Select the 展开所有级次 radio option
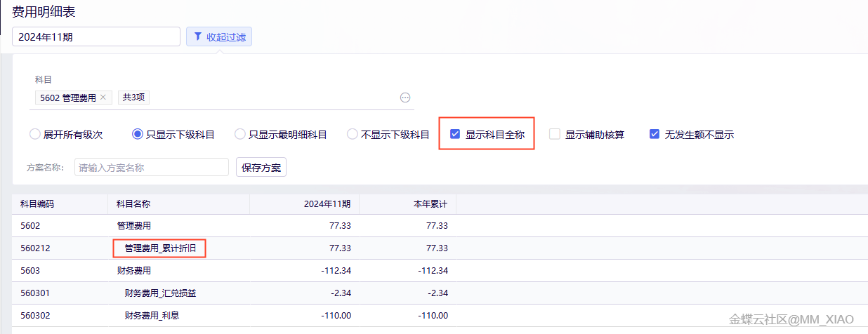This screenshot has height=334, width=868. pos(35,134)
